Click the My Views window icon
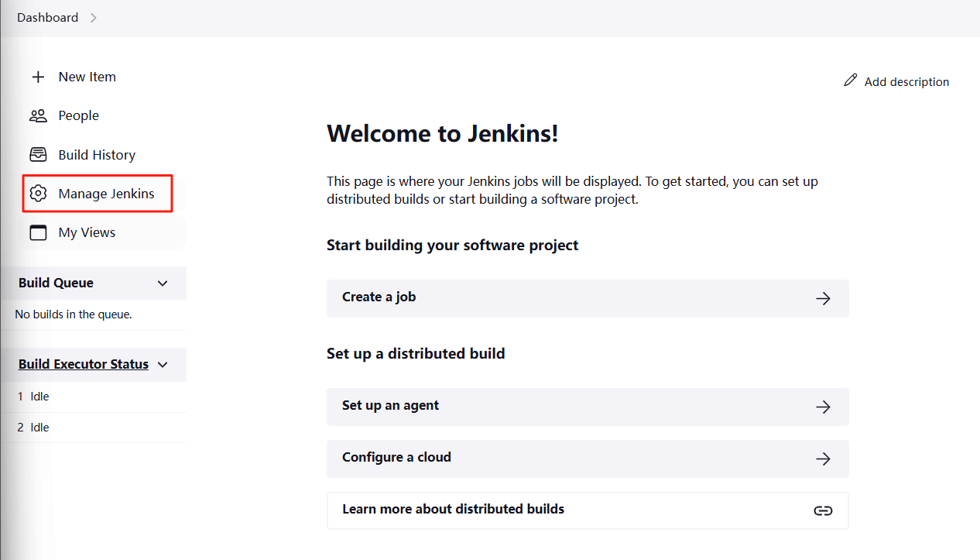Image resolution: width=980 pixels, height=560 pixels. coord(38,232)
